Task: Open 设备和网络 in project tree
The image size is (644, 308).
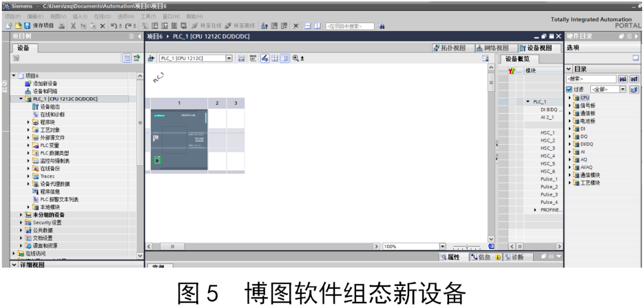Action: [45, 91]
